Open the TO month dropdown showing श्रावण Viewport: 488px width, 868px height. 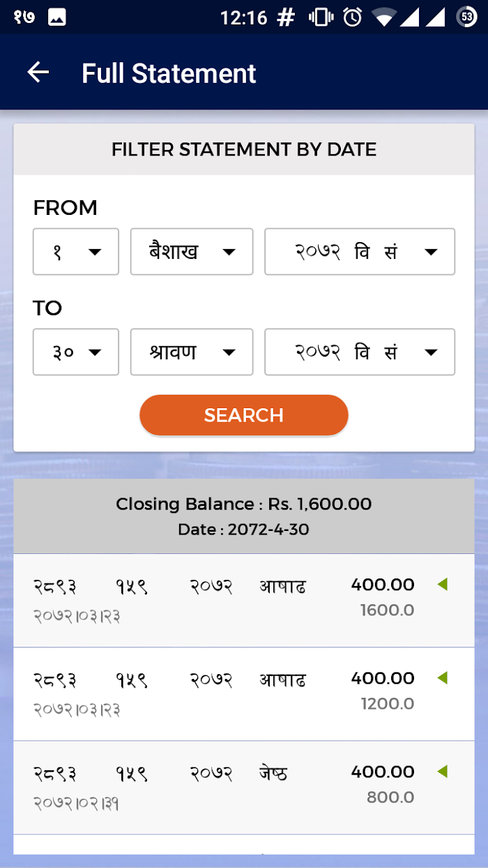pos(192,352)
